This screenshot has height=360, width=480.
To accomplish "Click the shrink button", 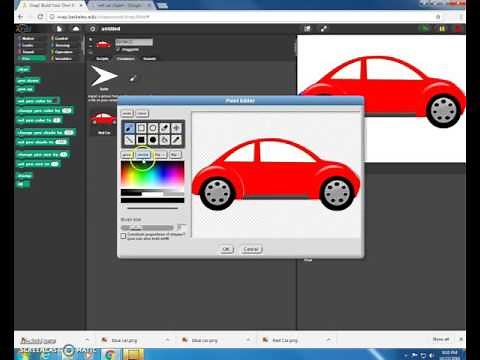I will (x=143, y=155).
